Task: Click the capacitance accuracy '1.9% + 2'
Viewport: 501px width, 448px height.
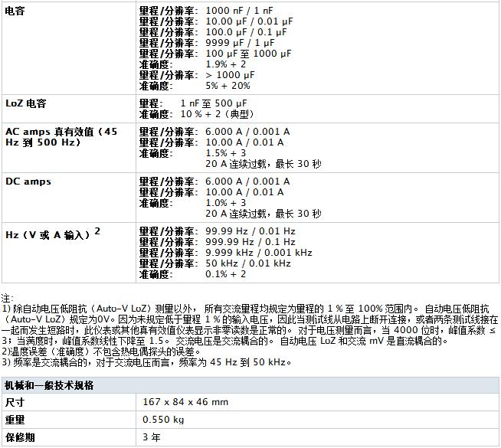Action: pos(225,64)
